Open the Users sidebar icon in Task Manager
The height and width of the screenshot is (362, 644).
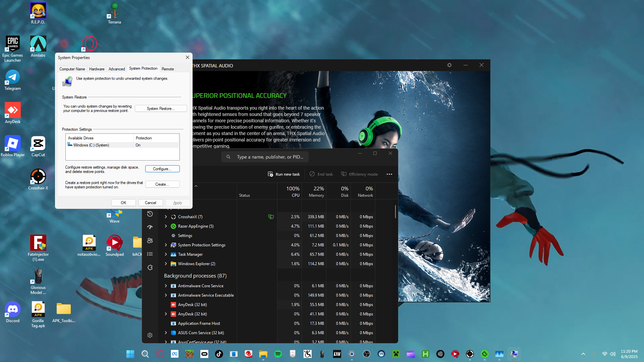[150, 241]
